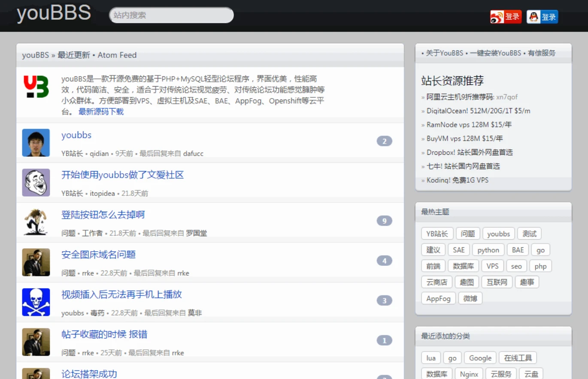Open the 关于YouBBS menu link
This screenshot has height=379, width=588.
tap(444, 53)
